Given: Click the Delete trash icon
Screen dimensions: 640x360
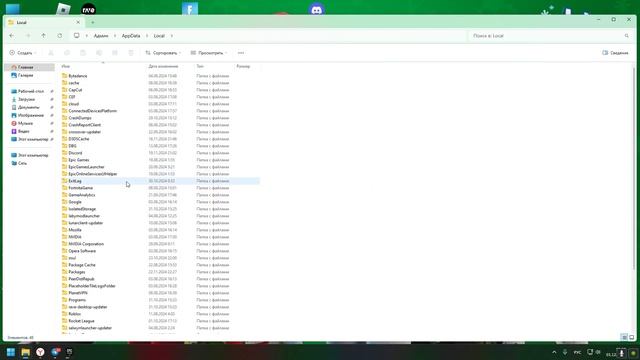Looking at the screenshot, I should pos(131,53).
